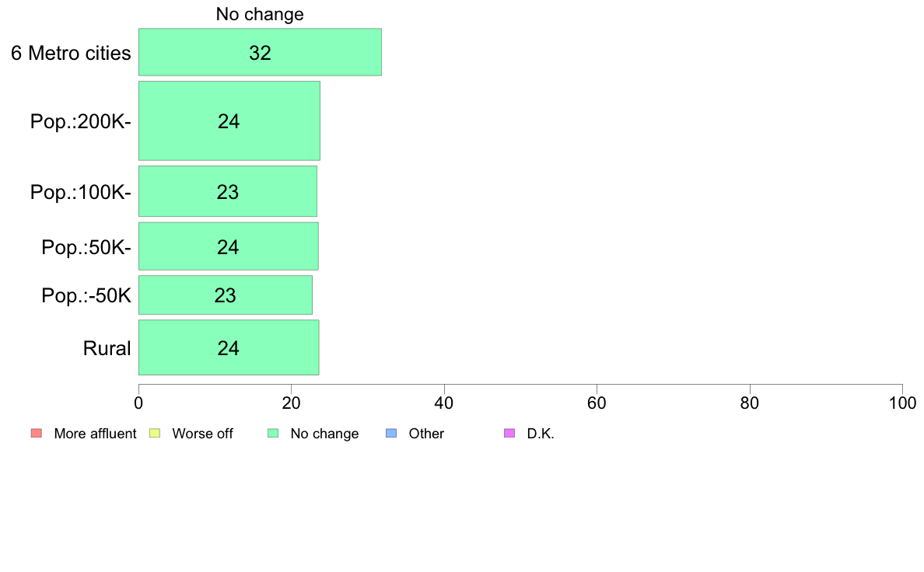Select the Pop.:100K- bar showing 23
The height and width of the screenshot is (572, 924).
click(228, 191)
